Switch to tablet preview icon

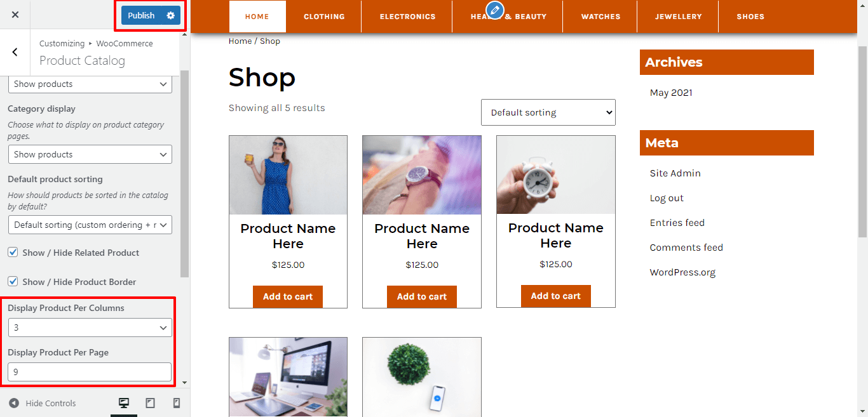(x=151, y=403)
